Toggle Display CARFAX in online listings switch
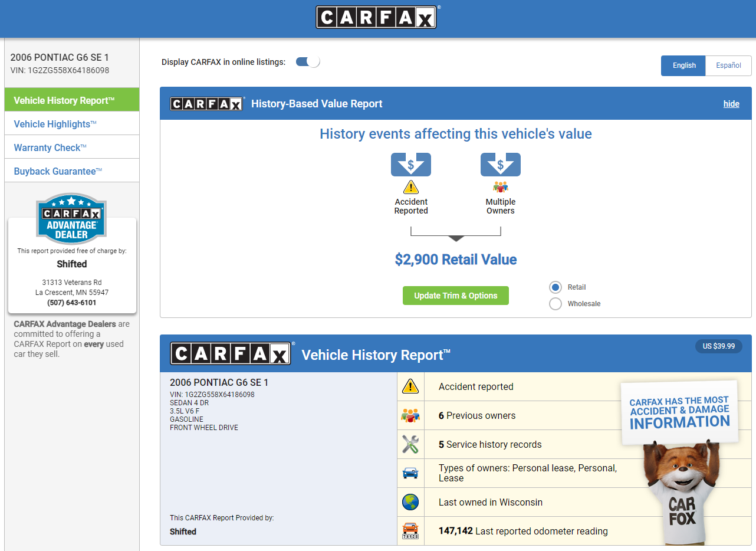The height and width of the screenshot is (551, 756). (x=308, y=62)
